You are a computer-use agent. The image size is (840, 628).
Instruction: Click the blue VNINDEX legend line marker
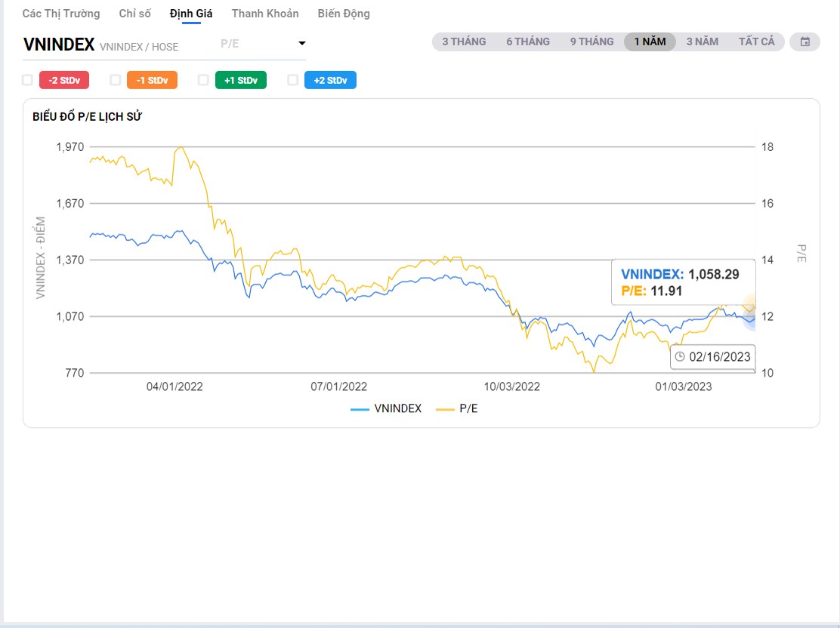(x=360, y=408)
